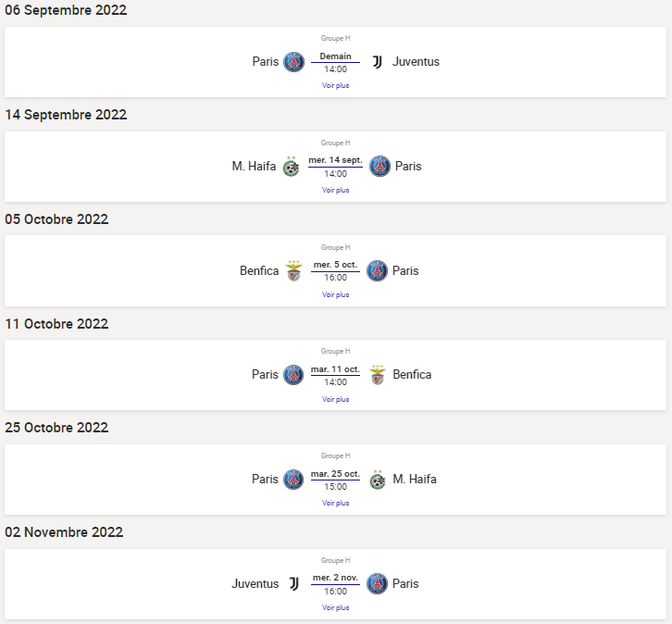Click the Paris logo in the 14 September match
This screenshot has height=624, width=672.
point(380,167)
